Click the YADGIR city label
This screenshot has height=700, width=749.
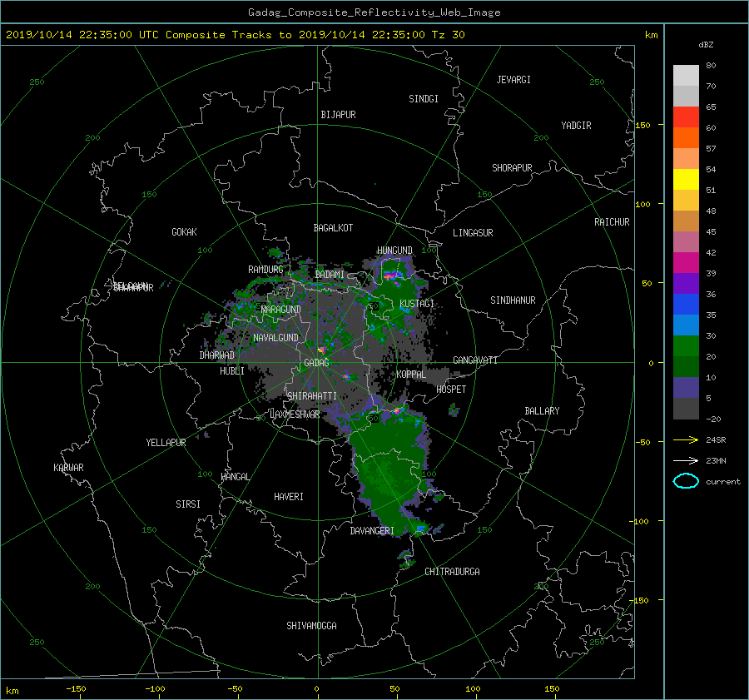click(576, 126)
